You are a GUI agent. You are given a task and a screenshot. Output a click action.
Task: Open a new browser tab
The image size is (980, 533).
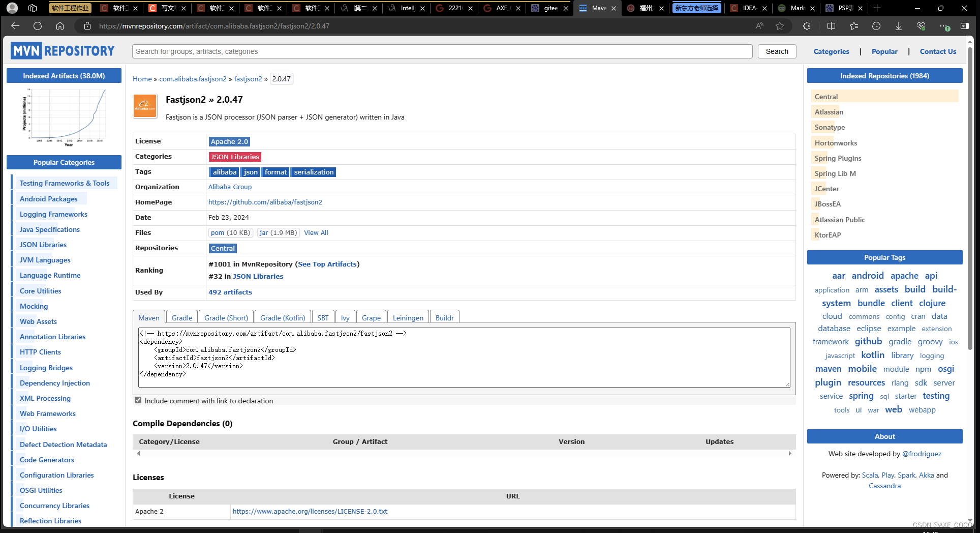pos(877,8)
